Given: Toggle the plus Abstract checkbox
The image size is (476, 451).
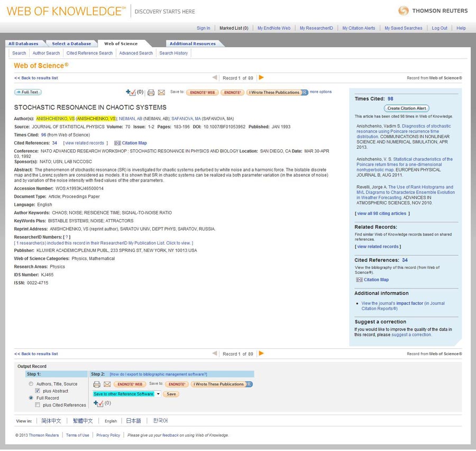Looking at the screenshot, I should (38, 391).
